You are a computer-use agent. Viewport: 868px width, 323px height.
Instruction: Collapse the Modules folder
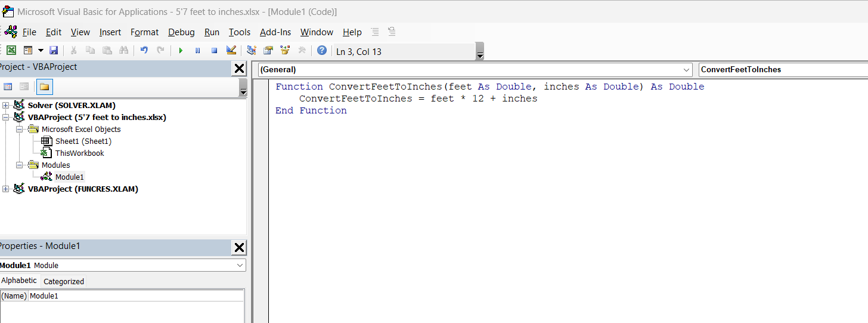pyautogui.click(x=19, y=165)
